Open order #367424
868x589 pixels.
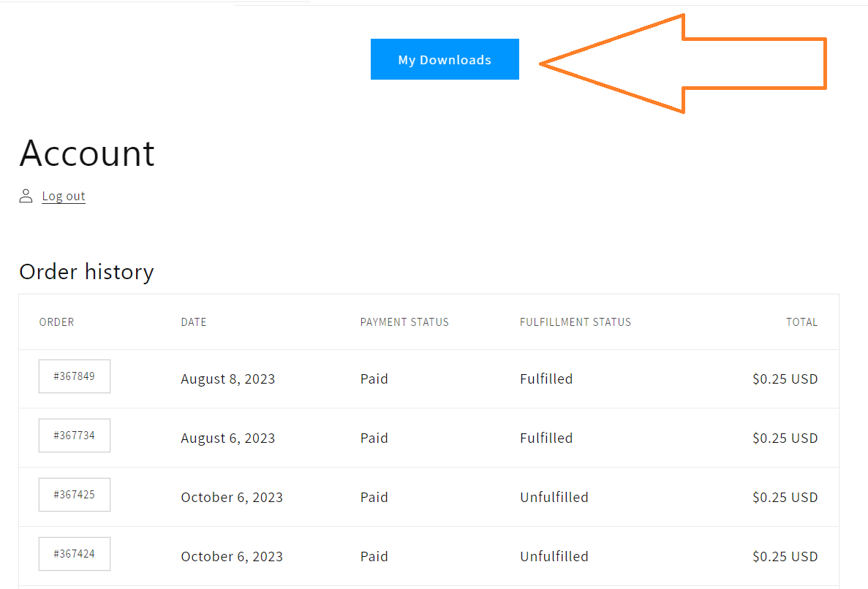tap(74, 554)
